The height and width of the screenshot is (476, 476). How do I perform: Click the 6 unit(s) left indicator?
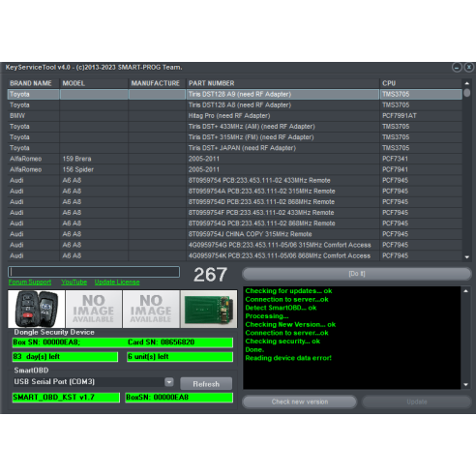(180, 357)
